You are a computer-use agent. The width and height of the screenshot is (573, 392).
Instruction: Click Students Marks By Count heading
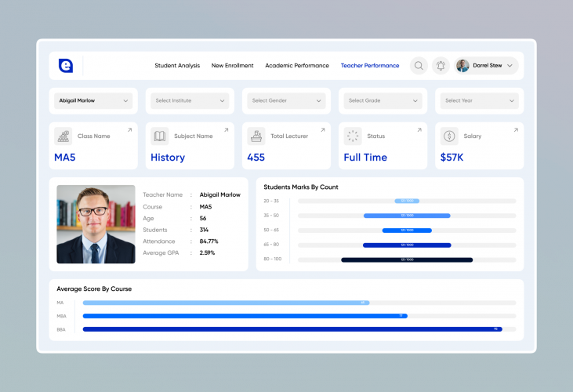[301, 187]
